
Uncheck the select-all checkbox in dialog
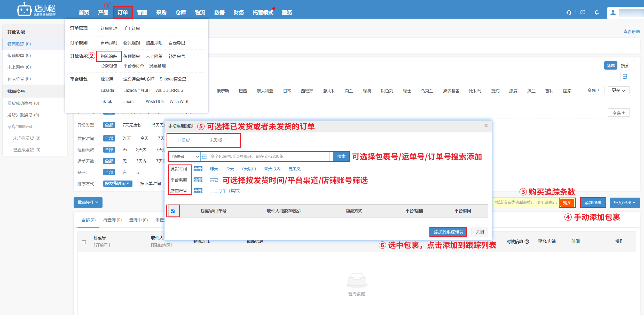pos(173,211)
